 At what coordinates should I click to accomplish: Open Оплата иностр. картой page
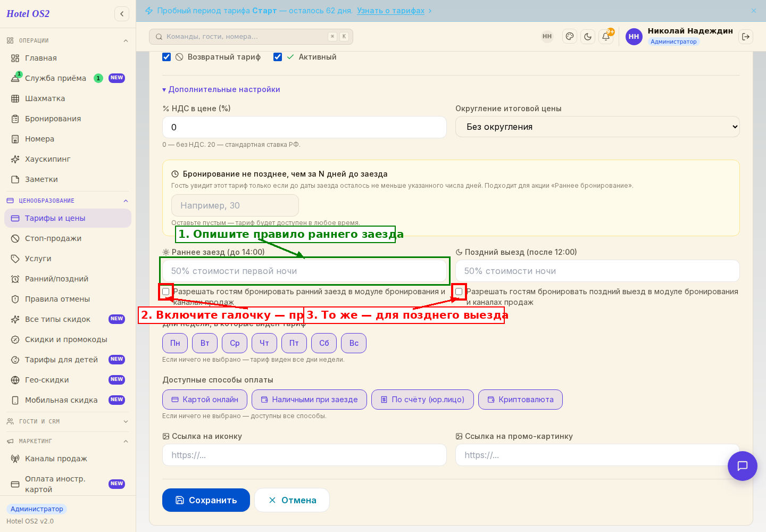(x=68, y=484)
